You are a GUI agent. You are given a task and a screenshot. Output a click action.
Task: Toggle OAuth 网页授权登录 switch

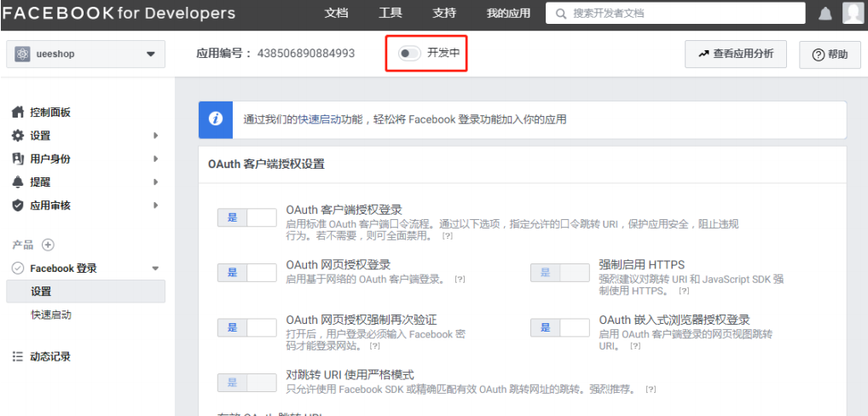click(x=247, y=273)
